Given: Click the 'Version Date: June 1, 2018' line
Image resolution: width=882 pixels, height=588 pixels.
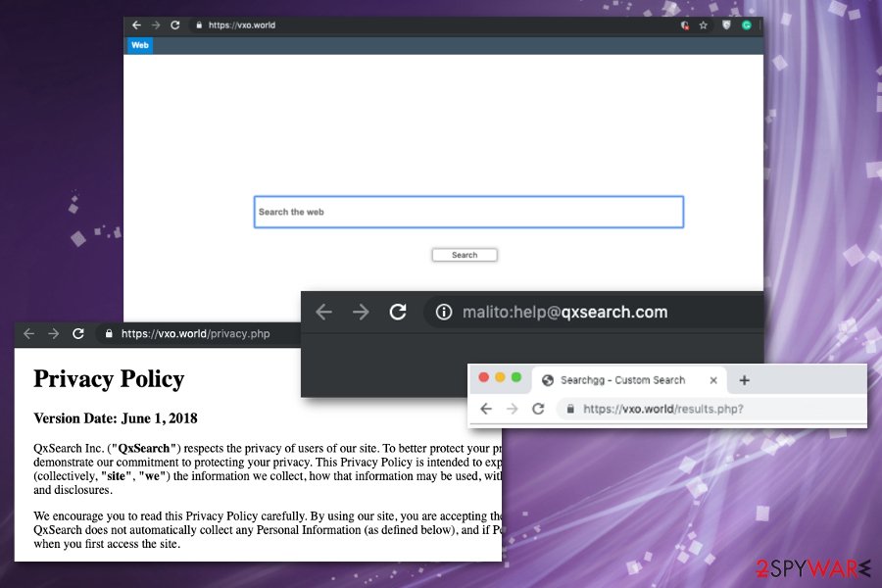Looking at the screenshot, I should click(116, 418).
